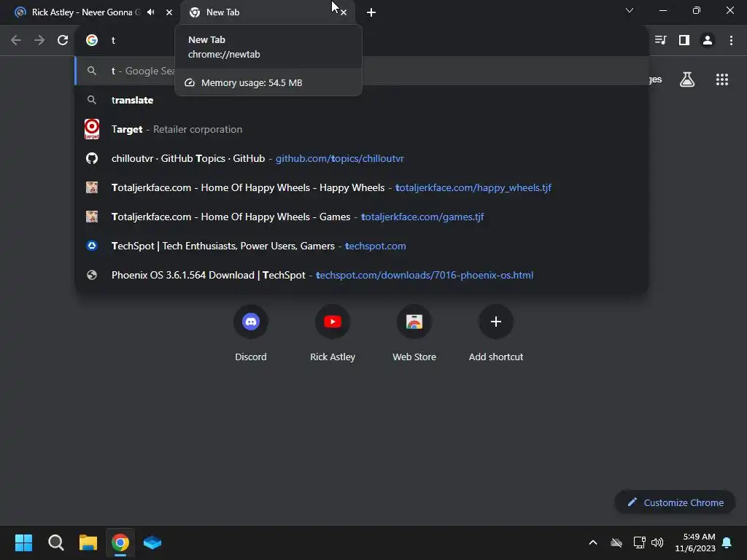The image size is (747, 560).
Task: Open the Rick Astley YouTube shortcut
Action: [333, 333]
